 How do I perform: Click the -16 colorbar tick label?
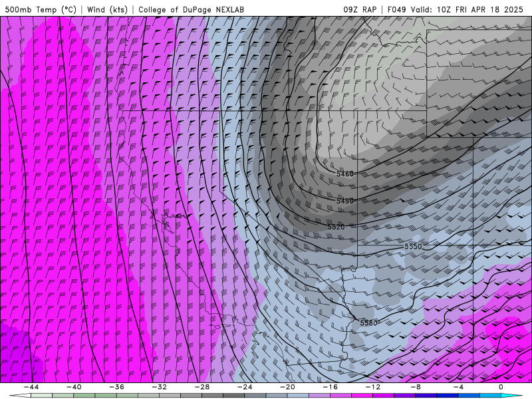click(x=330, y=387)
